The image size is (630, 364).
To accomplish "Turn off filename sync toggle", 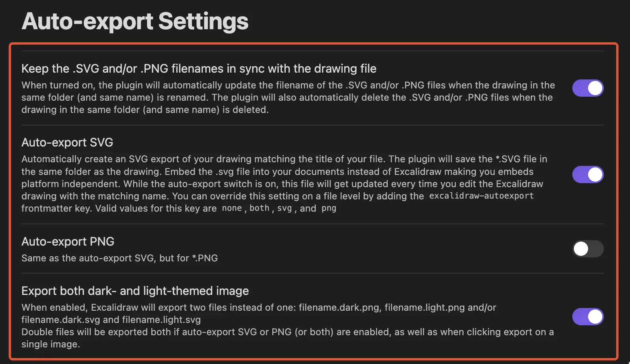I will pyautogui.click(x=588, y=88).
